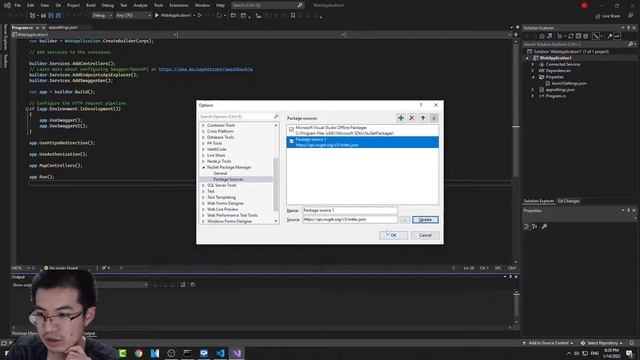Expand Container Tools in Options tree

click(203, 125)
